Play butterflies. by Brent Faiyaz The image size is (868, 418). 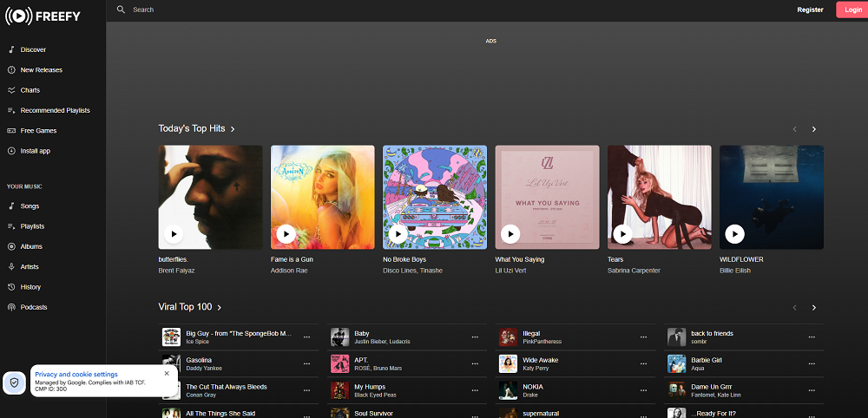pyautogui.click(x=174, y=234)
